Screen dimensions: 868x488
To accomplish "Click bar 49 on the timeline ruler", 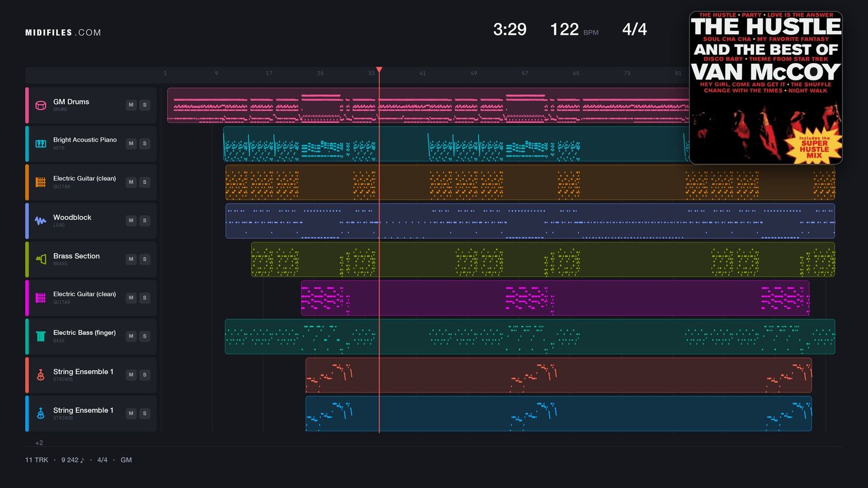I will [x=474, y=73].
